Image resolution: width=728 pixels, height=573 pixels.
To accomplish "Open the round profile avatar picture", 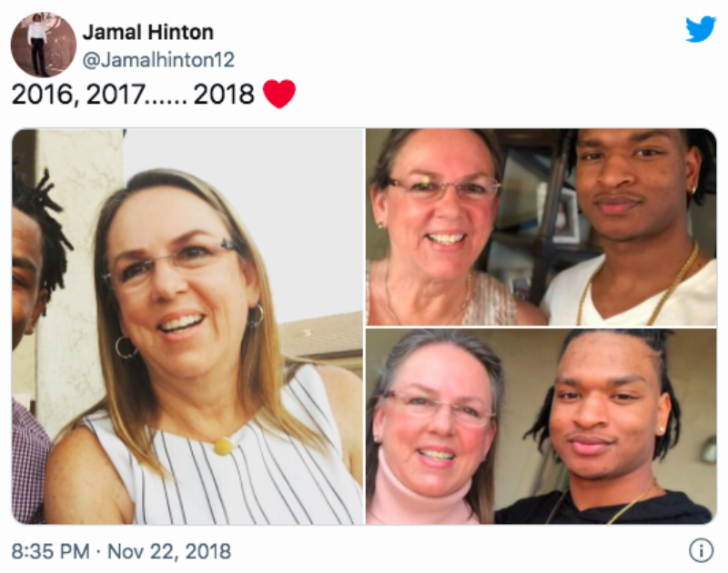I will click(x=43, y=45).
